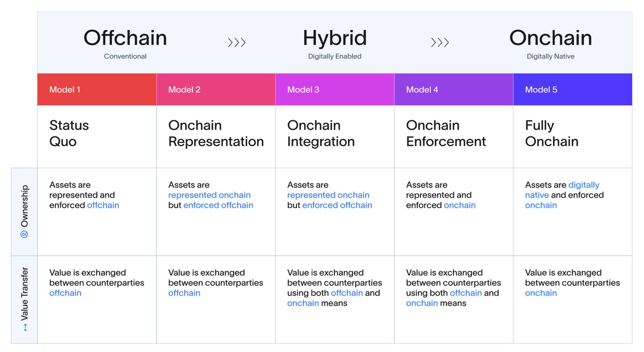Select the red Model 1 header cell
The image size is (644, 352).
tap(97, 90)
